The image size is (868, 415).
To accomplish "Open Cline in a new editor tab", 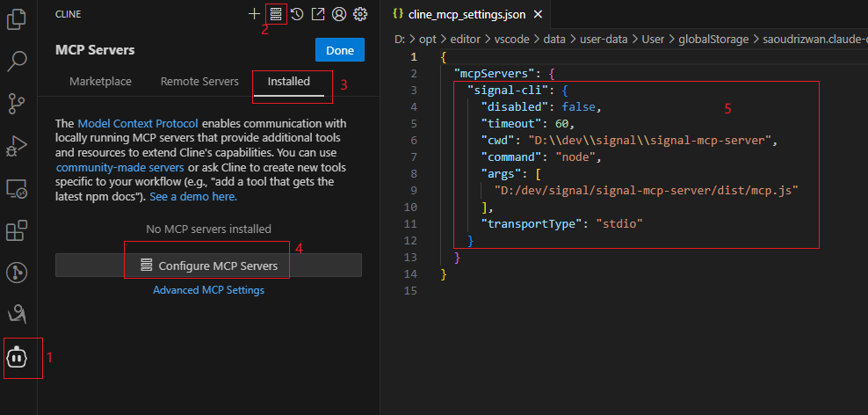I will (x=318, y=14).
